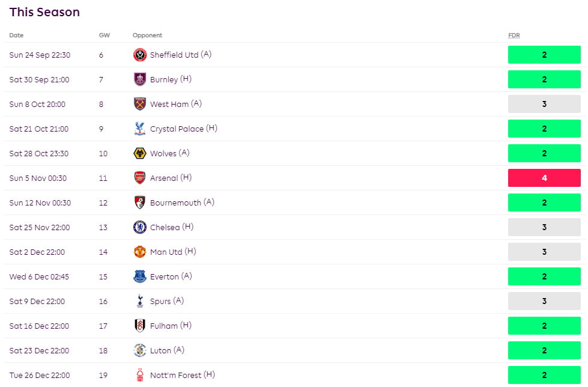Click the Spurs cockerel icon
The height and width of the screenshot is (387, 588).
point(140,301)
